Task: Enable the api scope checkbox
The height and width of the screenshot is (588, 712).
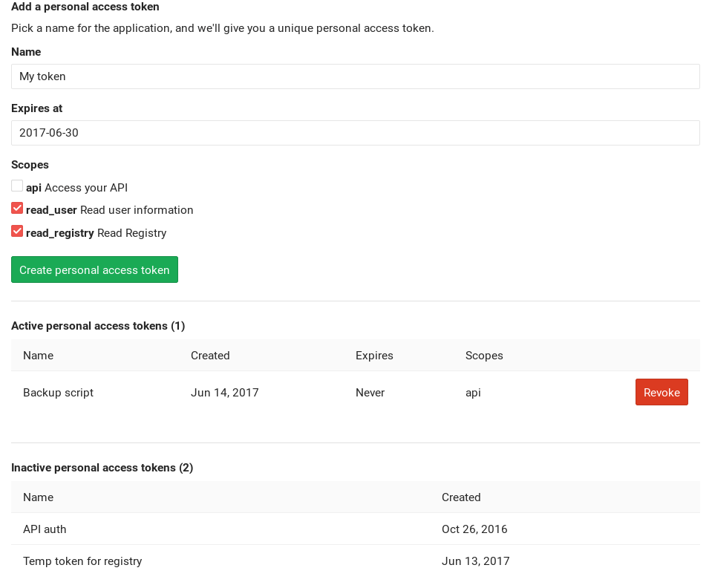Action: [x=16, y=185]
